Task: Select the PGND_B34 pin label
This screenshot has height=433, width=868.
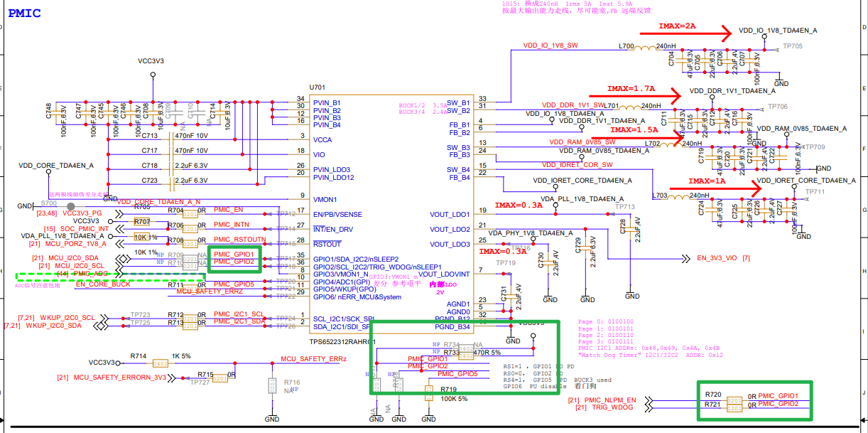Action: coord(452,326)
